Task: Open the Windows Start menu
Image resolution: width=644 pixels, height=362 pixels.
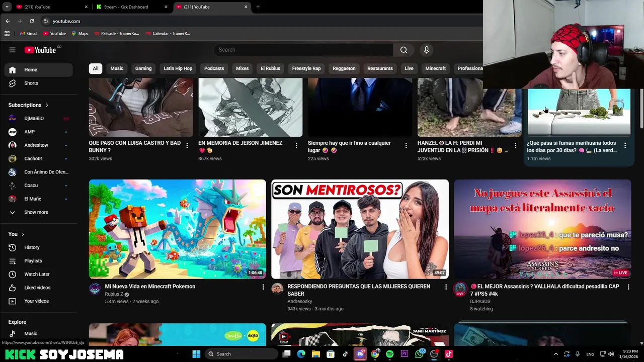Action: pos(196,354)
